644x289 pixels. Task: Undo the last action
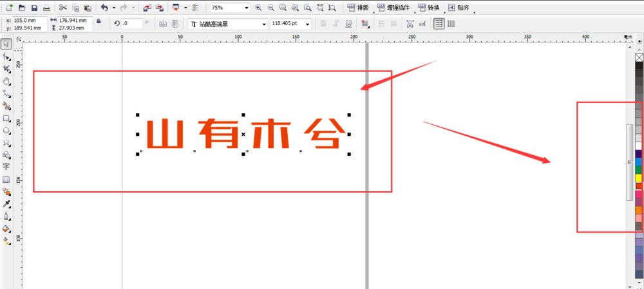point(104,7)
